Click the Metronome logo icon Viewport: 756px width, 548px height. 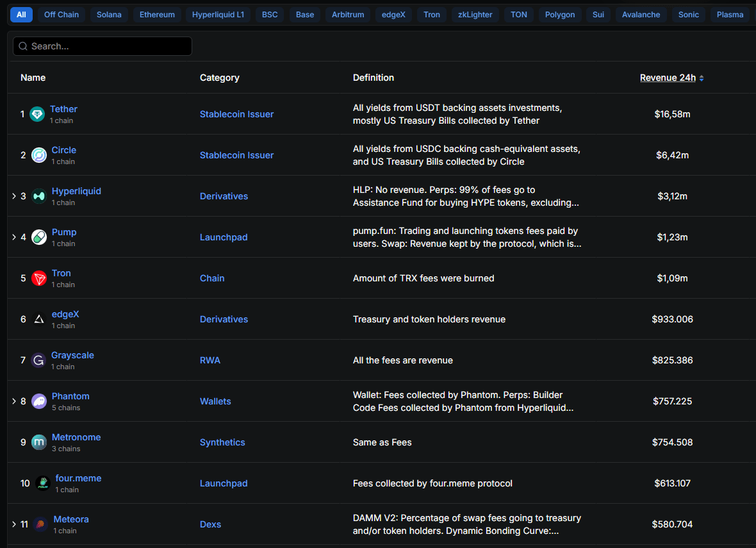pyautogui.click(x=39, y=442)
